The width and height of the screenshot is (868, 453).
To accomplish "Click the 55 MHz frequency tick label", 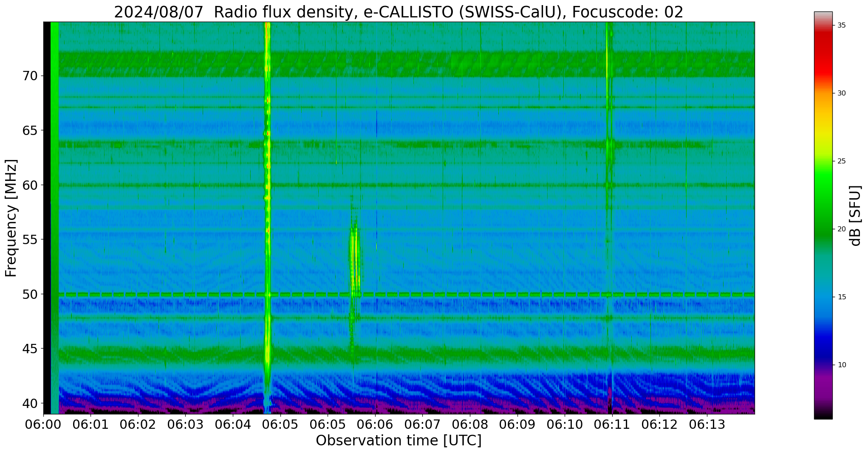I will pyautogui.click(x=30, y=239).
